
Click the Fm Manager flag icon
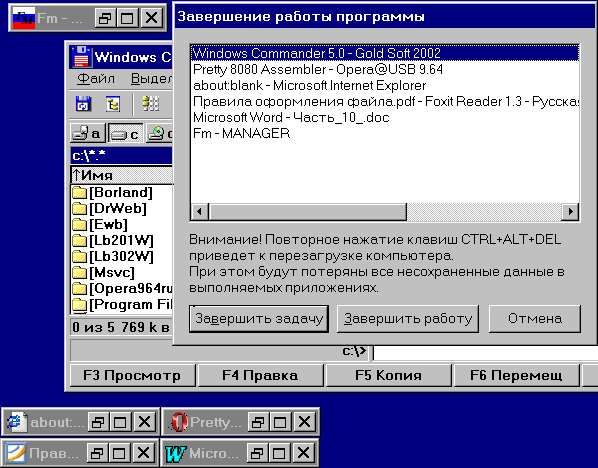click(x=24, y=18)
